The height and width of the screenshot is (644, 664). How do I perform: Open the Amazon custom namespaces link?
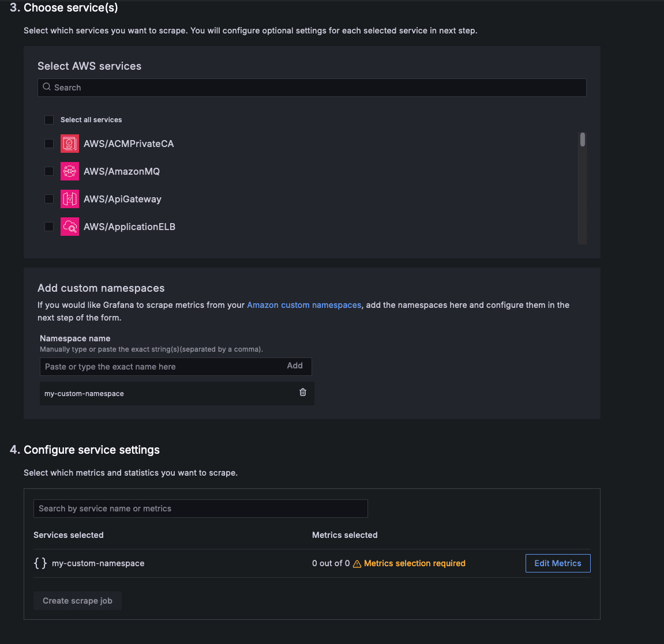pos(304,304)
